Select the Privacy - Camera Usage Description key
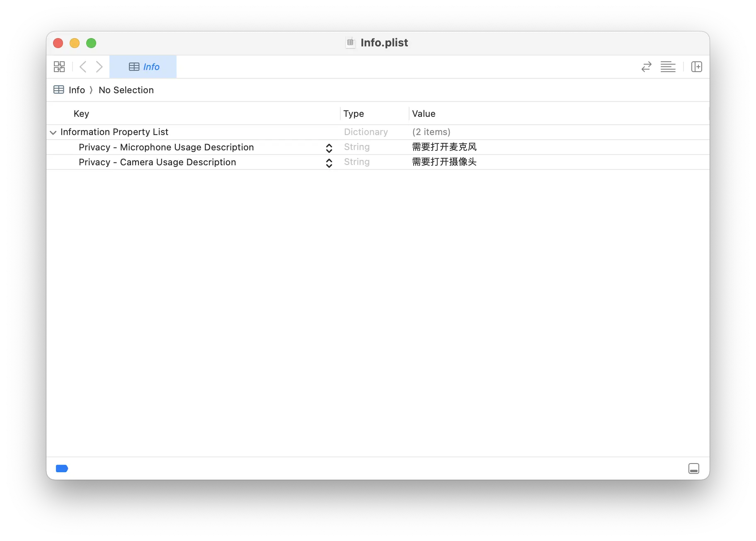Image resolution: width=756 pixels, height=541 pixels. point(157,162)
